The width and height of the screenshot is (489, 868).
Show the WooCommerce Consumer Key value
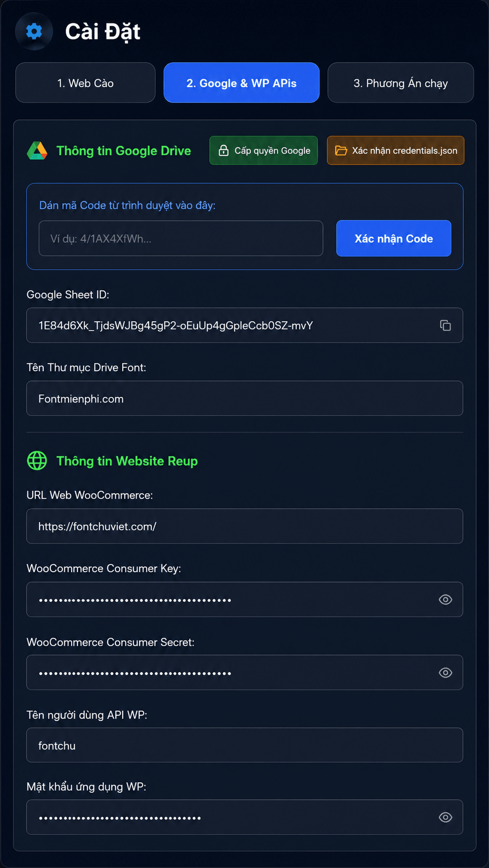click(x=445, y=600)
